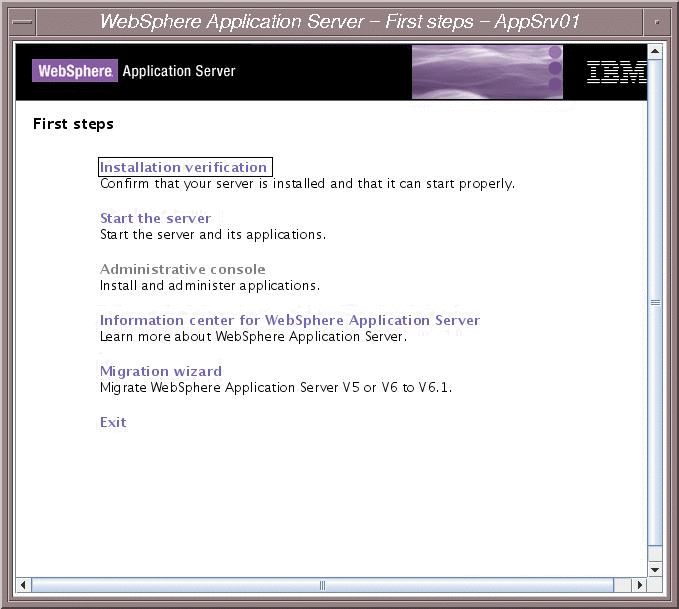Click the horizontal scrollbar right arrow
The image size is (679, 609).
click(x=640, y=584)
